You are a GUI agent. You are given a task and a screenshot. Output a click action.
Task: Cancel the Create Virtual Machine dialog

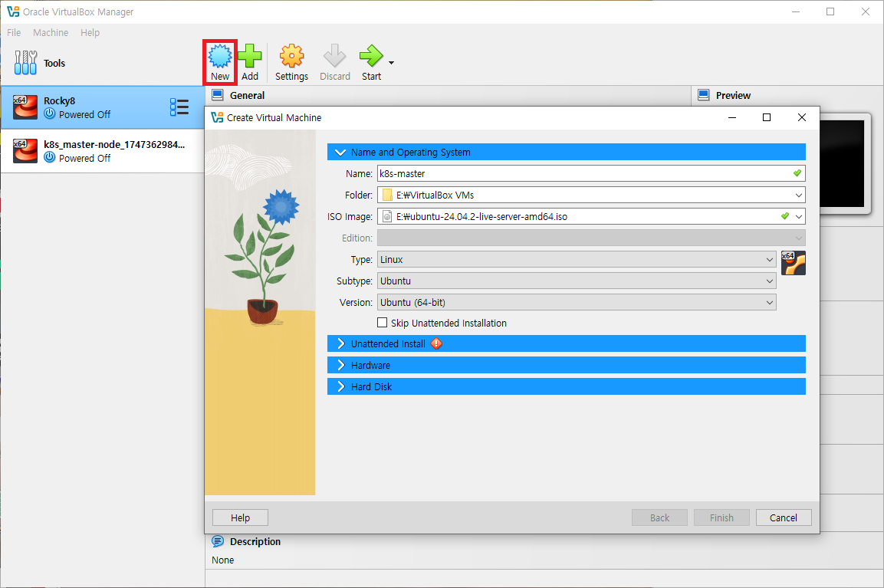click(x=784, y=517)
